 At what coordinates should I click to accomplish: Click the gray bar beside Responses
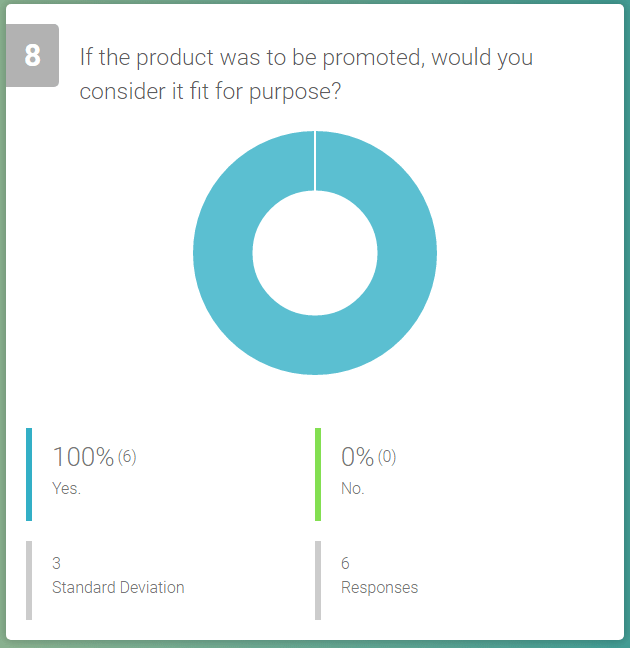point(318,580)
